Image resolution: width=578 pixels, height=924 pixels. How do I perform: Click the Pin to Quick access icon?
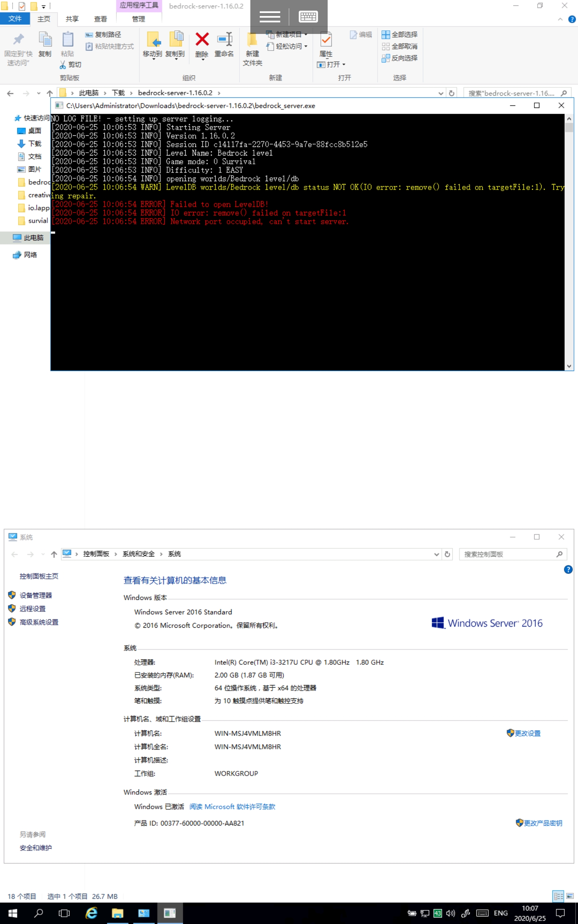18,39
